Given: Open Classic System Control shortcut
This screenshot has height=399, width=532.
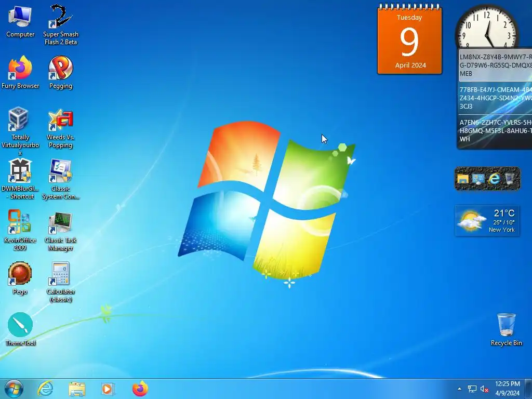Looking at the screenshot, I should [x=61, y=179].
